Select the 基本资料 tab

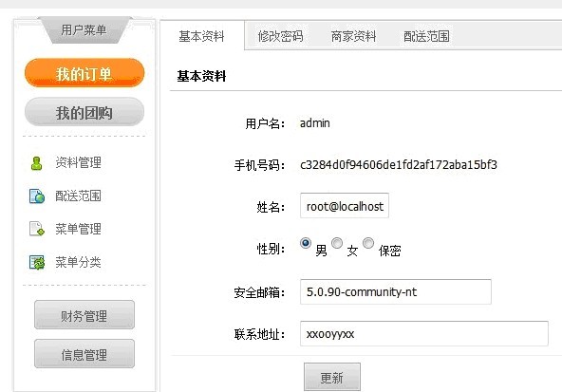point(201,36)
